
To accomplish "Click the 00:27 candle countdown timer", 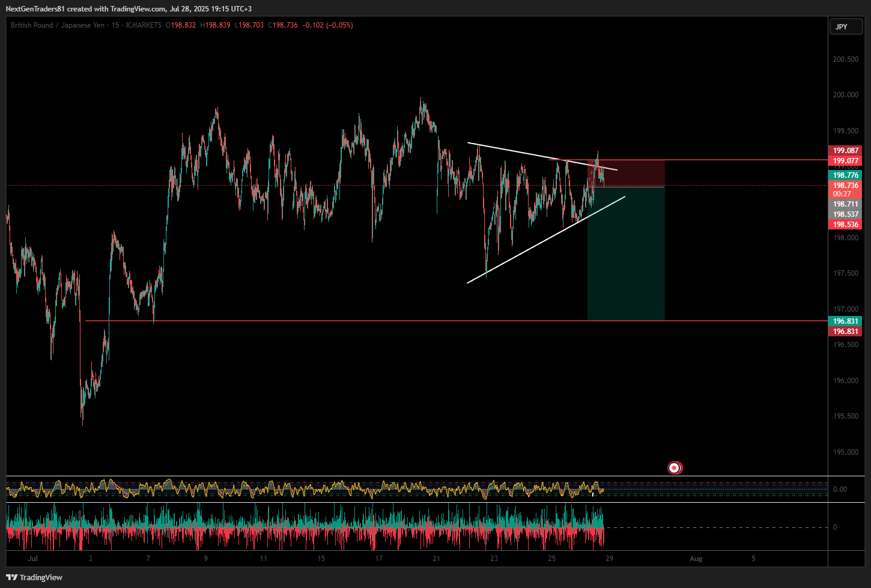I will point(842,194).
